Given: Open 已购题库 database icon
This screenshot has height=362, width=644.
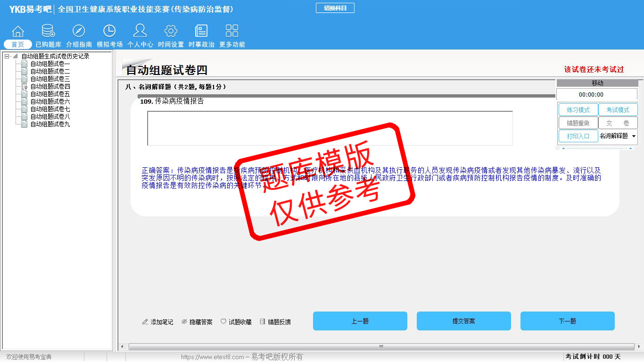Looking at the screenshot, I should 48,31.
